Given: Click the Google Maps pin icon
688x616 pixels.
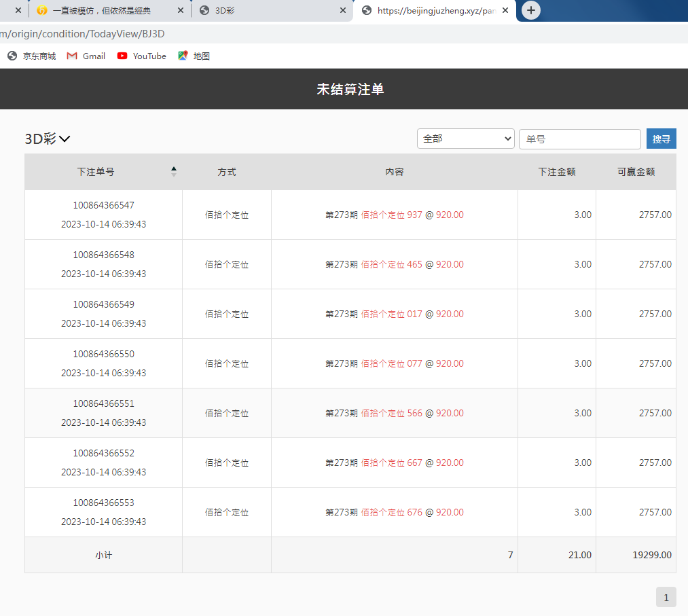Looking at the screenshot, I should pos(183,56).
